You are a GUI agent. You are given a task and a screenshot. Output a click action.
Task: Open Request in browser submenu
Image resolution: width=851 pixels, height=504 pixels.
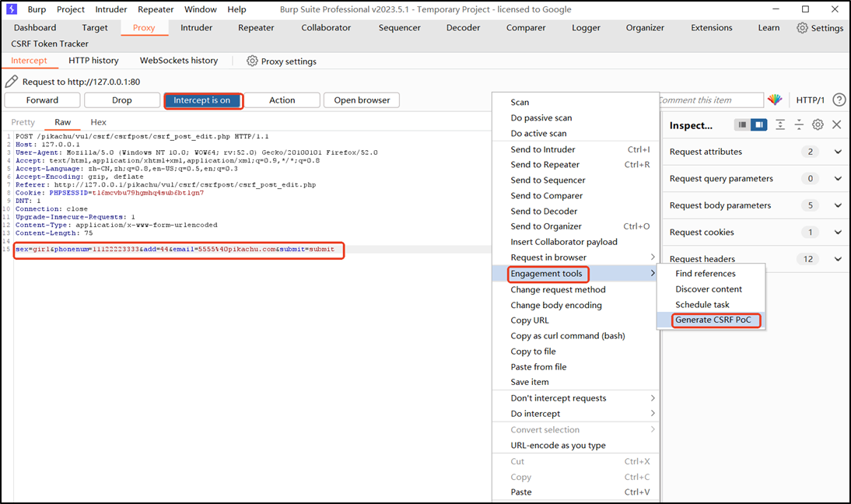[x=576, y=257]
